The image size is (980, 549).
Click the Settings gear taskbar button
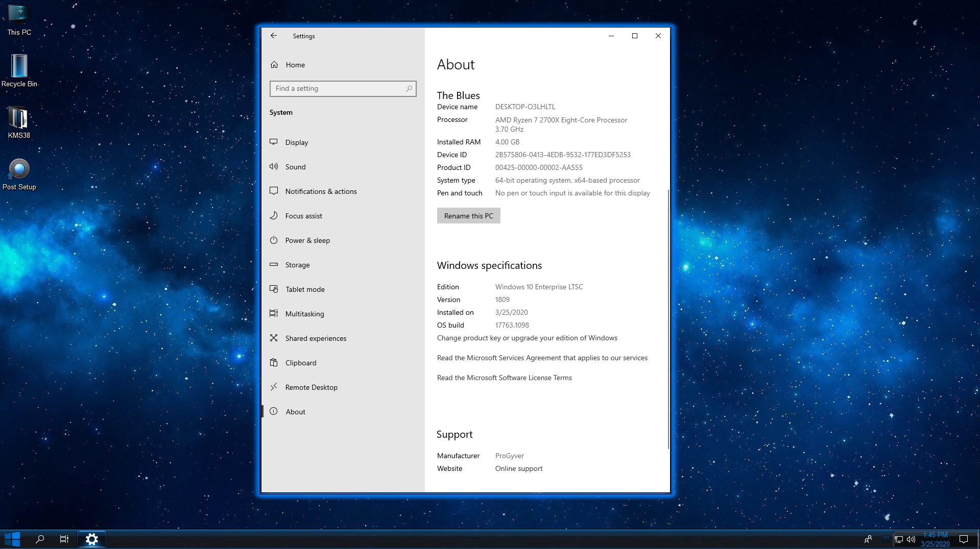click(92, 539)
